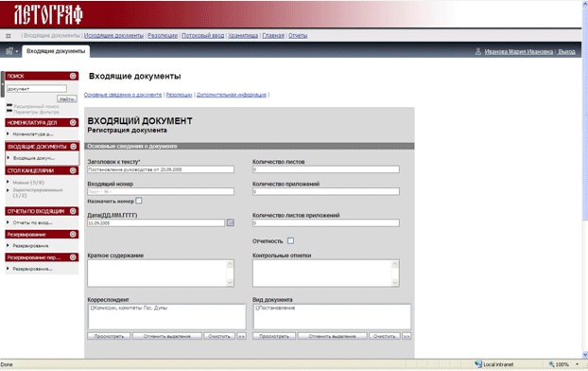The image size is (588, 371).
Task: Collapse the ВХОДЯЩИЕ ДОКУМЕНТЫ sidebar panel
Action: tap(74, 147)
